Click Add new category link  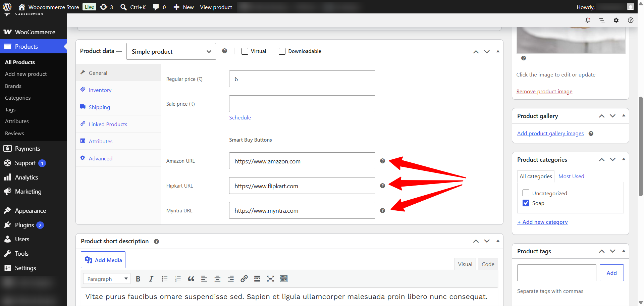tap(542, 222)
